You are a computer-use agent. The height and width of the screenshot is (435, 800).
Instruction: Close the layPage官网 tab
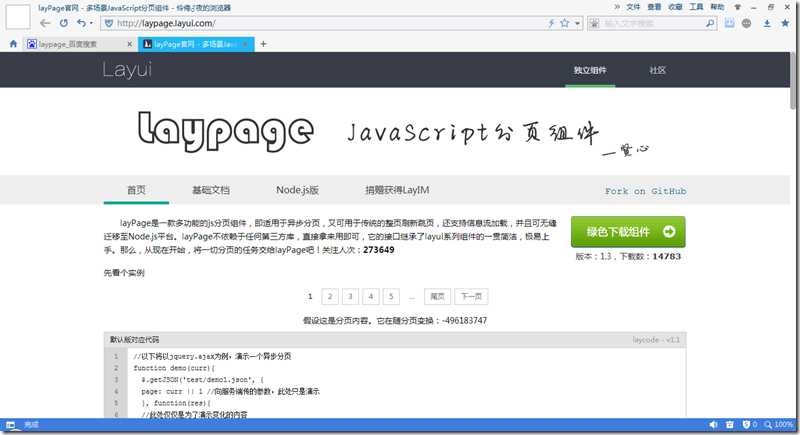245,44
